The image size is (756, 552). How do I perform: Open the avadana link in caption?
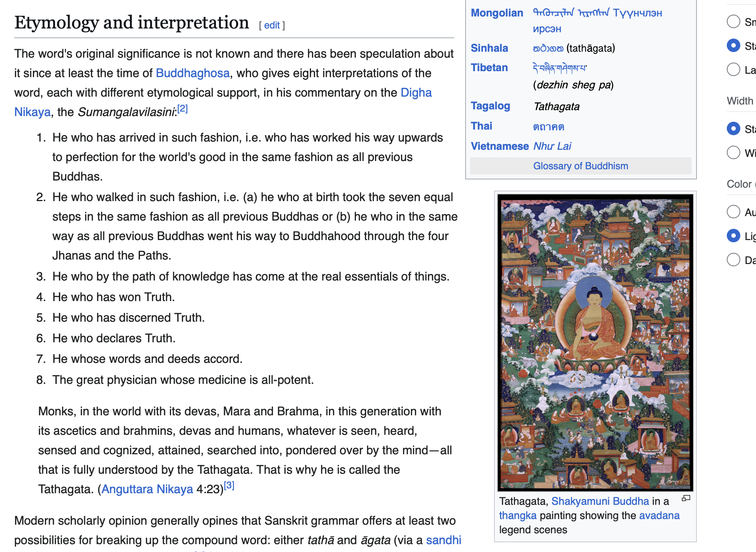click(x=659, y=515)
